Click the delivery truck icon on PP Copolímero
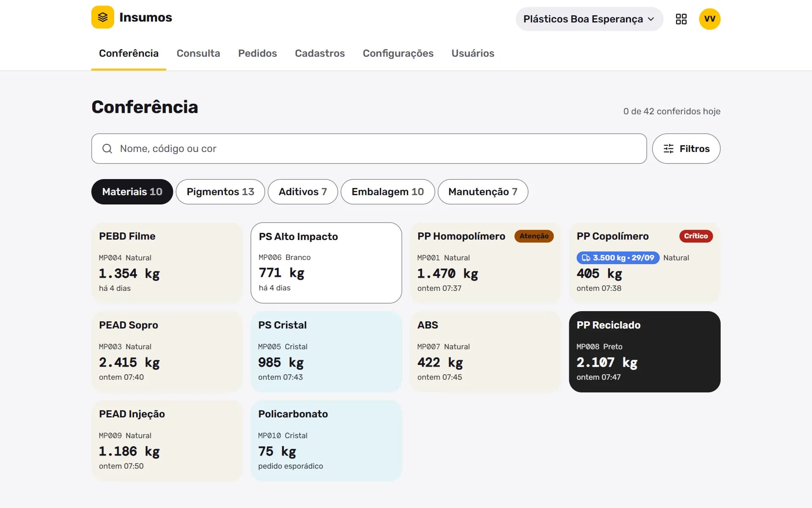This screenshot has width=812, height=508. pyautogui.click(x=586, y=258)
